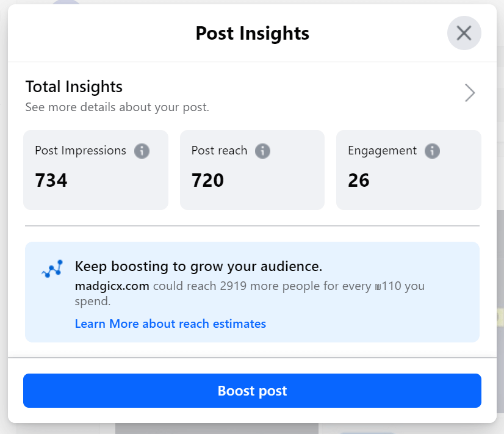Click the growth chart icon in boost banner
The height and width of the screenshot is (434, 504).
pos(52,269)
